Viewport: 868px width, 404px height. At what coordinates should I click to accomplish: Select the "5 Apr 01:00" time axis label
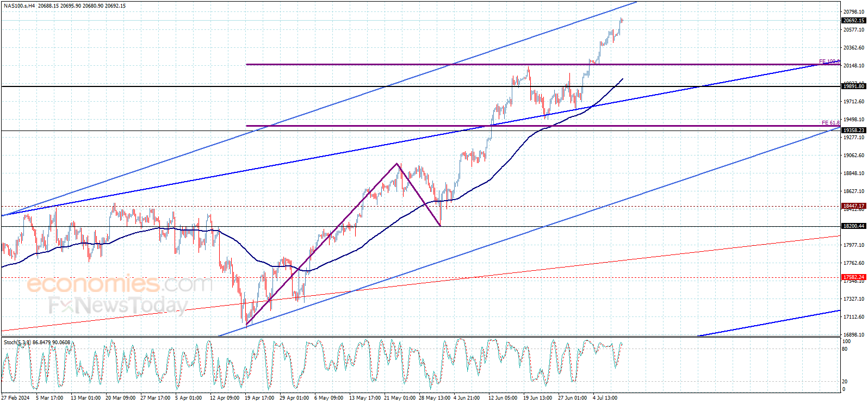point(189,398)
